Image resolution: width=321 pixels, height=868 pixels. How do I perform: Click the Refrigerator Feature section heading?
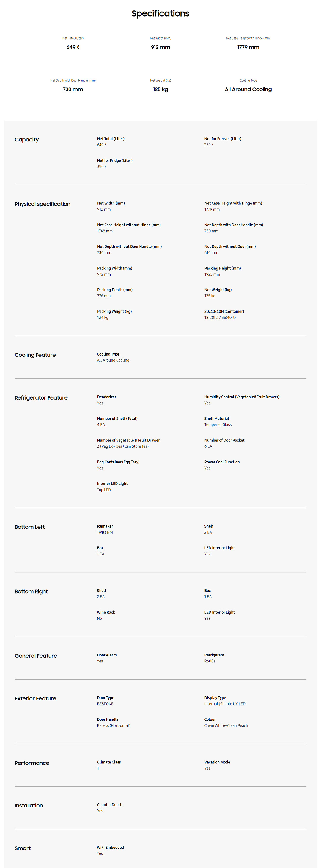pyautogui.click(x=41, y=398)
